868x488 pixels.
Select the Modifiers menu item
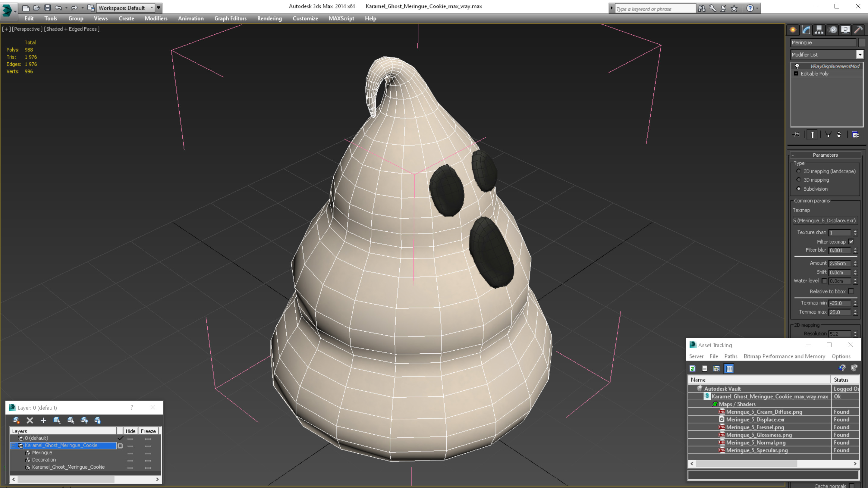[x=155, y=18]
